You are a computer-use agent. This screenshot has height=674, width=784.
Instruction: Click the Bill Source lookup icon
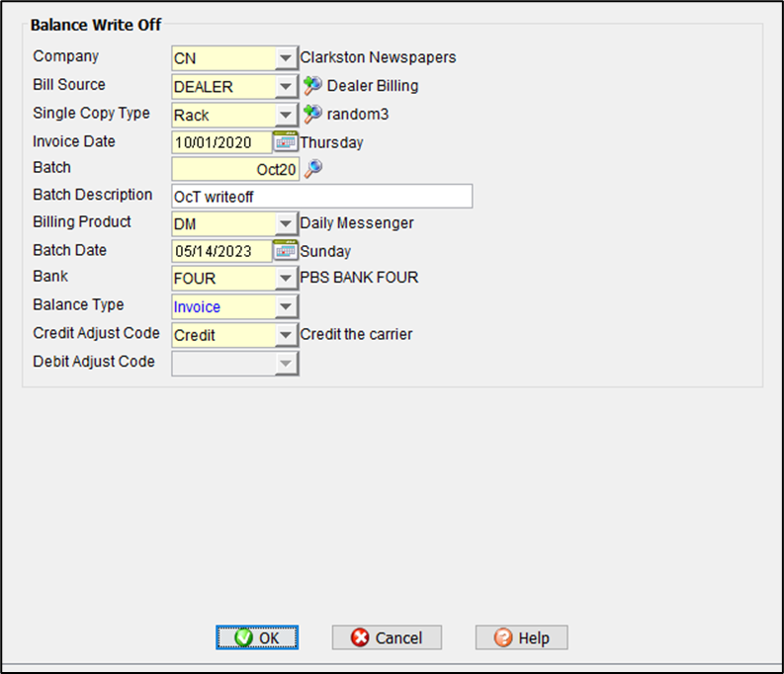tap(312, 86)
